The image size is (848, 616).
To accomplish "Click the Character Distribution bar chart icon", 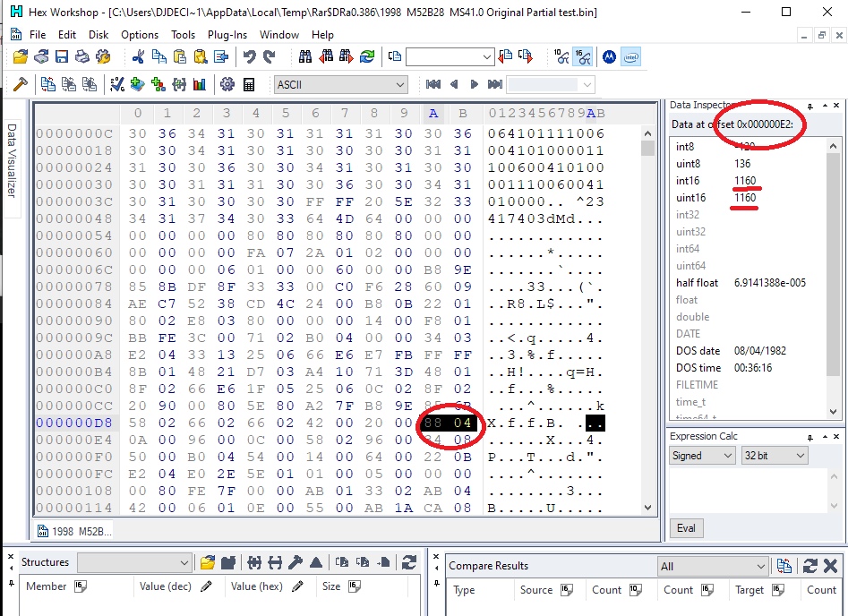I will (200, 84).
